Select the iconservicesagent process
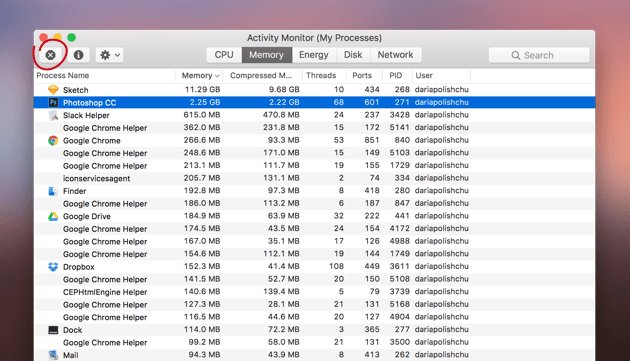 [96, 178]
